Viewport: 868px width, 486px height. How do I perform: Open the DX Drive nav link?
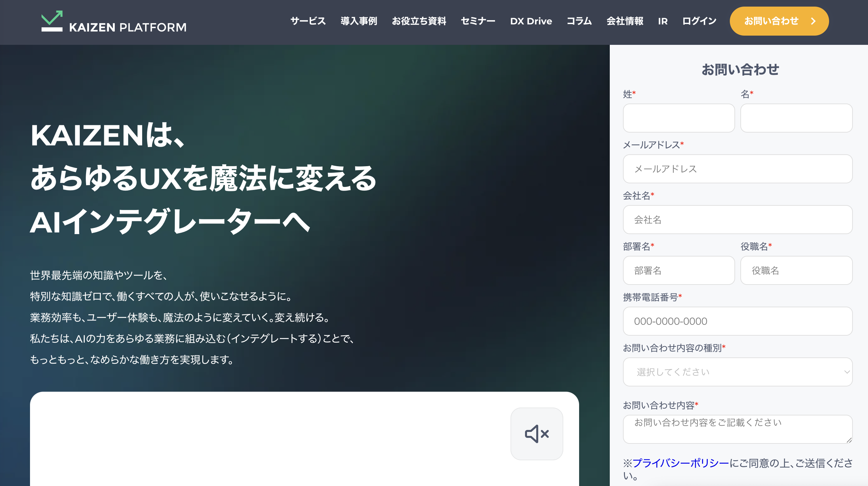(x=531, y=21)
